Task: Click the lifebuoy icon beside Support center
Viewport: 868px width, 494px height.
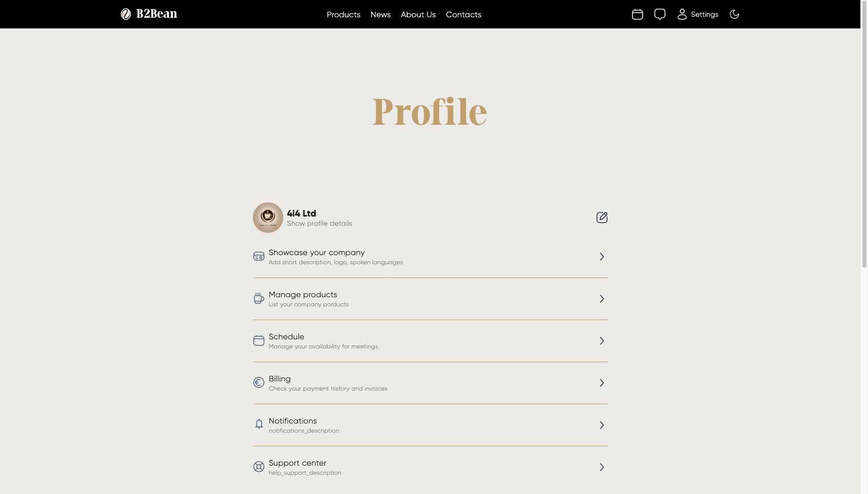Action: [259, 467]
